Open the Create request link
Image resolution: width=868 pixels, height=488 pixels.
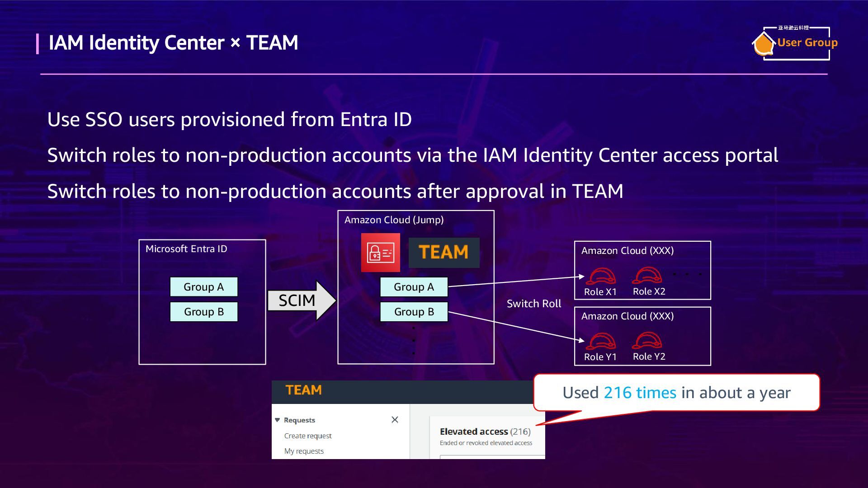coord(307,436)
